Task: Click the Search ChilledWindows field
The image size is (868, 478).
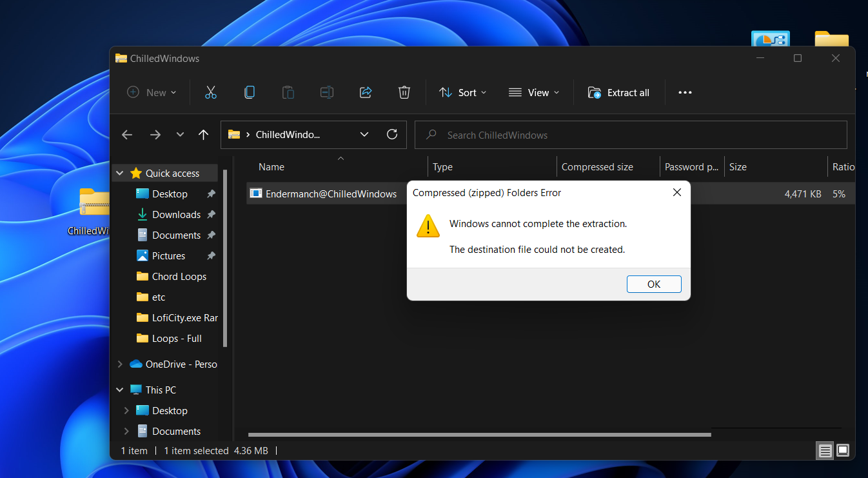Action: point(631,135)
